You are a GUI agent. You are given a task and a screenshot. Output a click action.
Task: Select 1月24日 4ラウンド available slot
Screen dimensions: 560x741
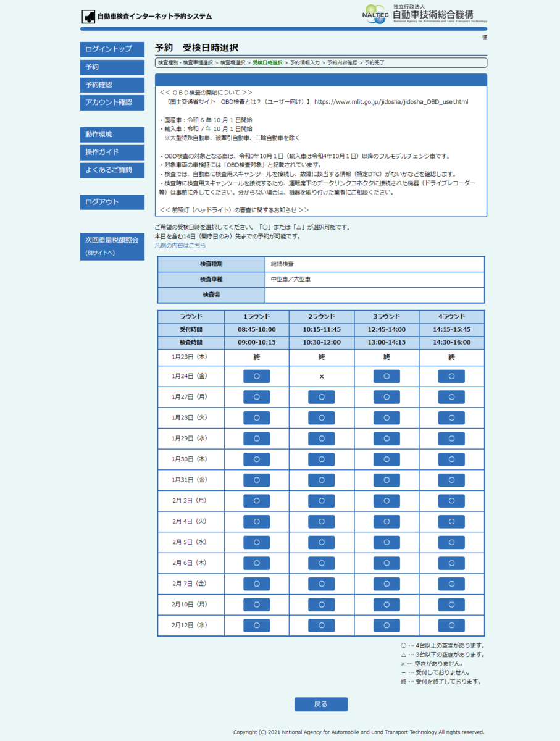click(x=451, y=377)
